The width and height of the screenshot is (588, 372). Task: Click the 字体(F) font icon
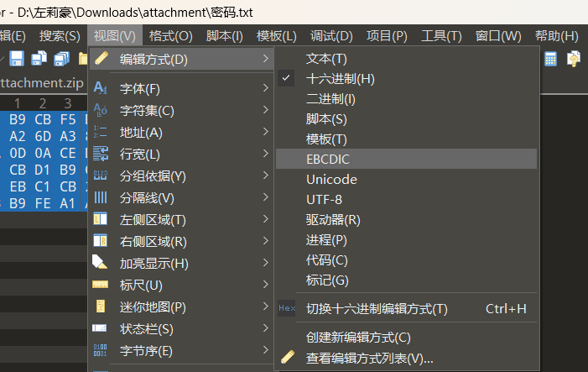100,88
